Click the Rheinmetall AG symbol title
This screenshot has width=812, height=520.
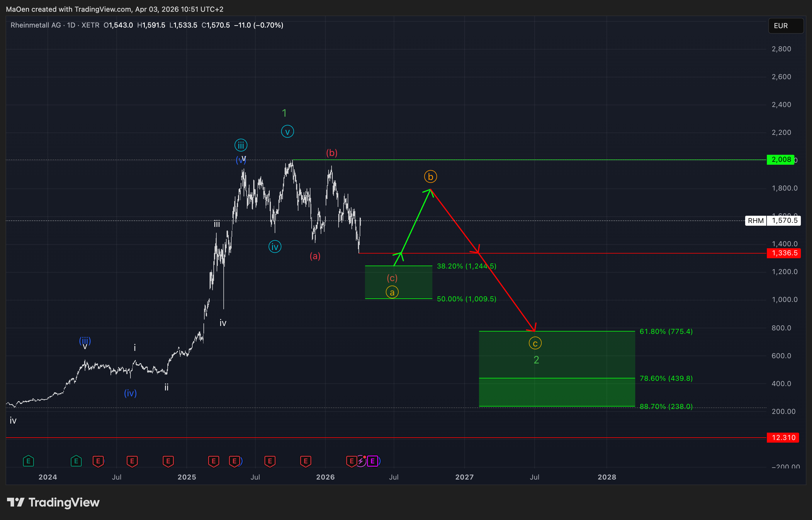point(36,25)
